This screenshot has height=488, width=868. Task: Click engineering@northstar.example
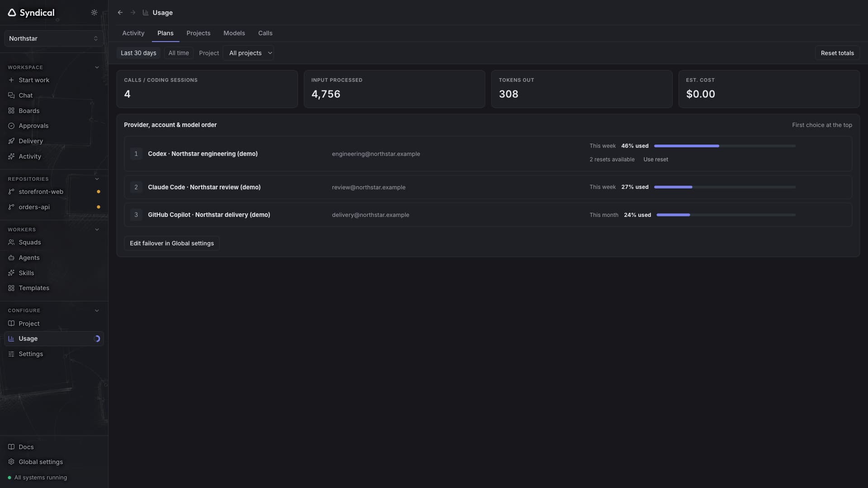pyautogui.click(x=376, y=154)
